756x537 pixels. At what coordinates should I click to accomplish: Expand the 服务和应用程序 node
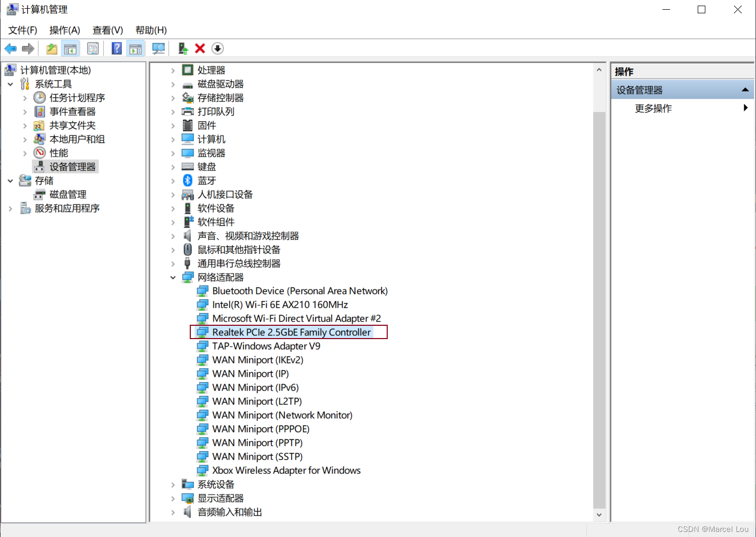pyautogui.click(x=10, y=209)
